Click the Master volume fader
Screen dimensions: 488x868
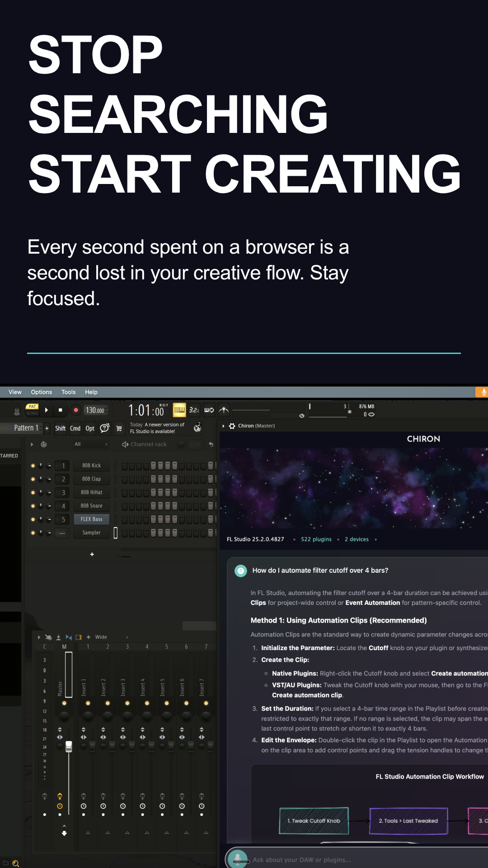click(x=69, y=746)
